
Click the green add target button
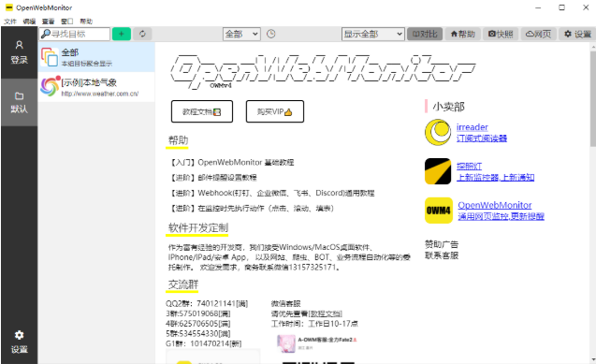coord(122,34)
